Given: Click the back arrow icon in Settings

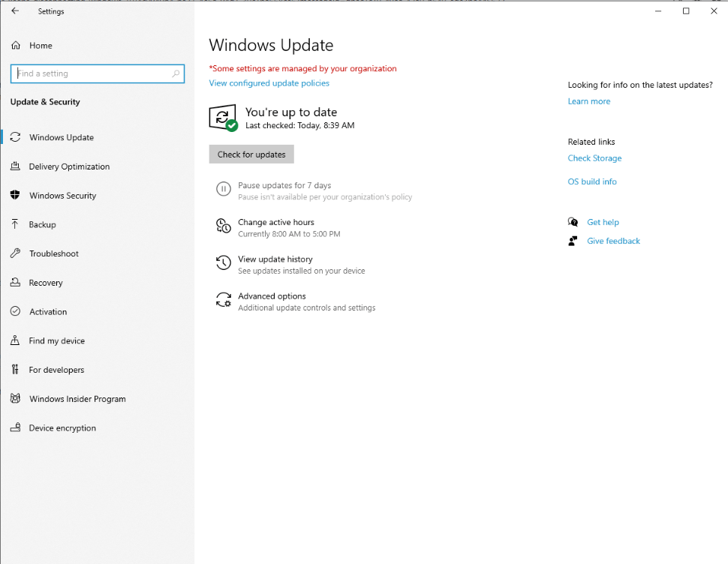Looking at the screenshot, I should (x=15, y=10).
